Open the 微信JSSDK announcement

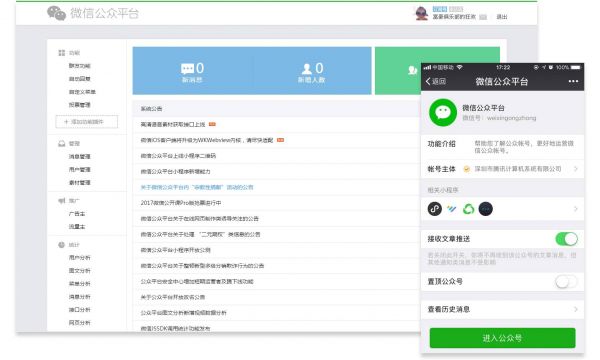pyautogui.click(x=175, y=328)
